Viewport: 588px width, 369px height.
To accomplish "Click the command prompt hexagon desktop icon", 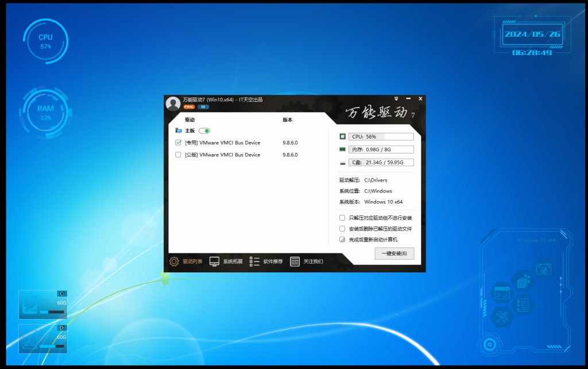I will pos(502,291).
